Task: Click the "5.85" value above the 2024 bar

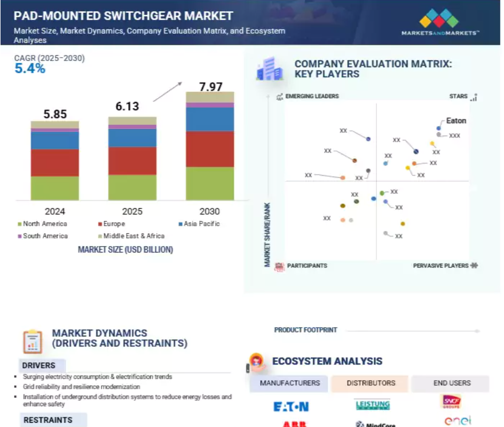Action: click(x=55, y=114)
